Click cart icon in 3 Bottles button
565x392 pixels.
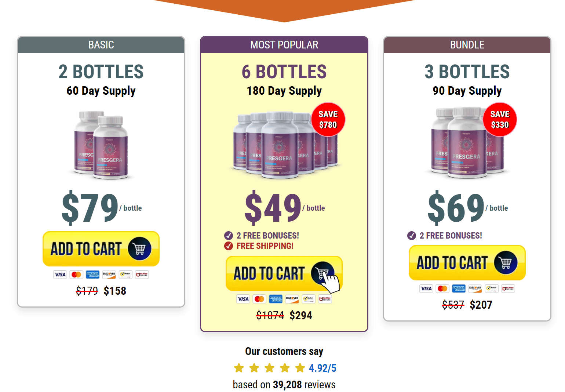tap(506, 263)
